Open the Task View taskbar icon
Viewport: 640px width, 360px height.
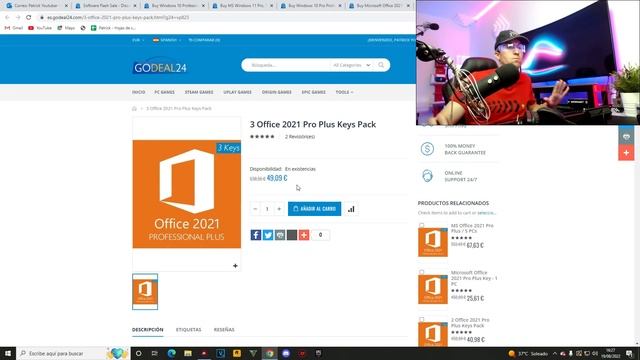pos(155,353)
